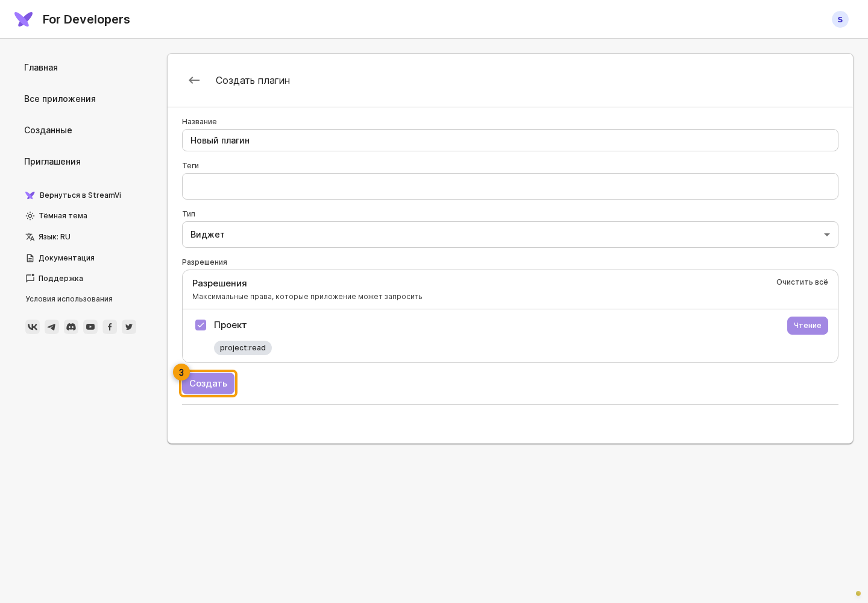868x603 pixels.
Task: Click the butterfly logo in the header
Action: tap(24, 19)
